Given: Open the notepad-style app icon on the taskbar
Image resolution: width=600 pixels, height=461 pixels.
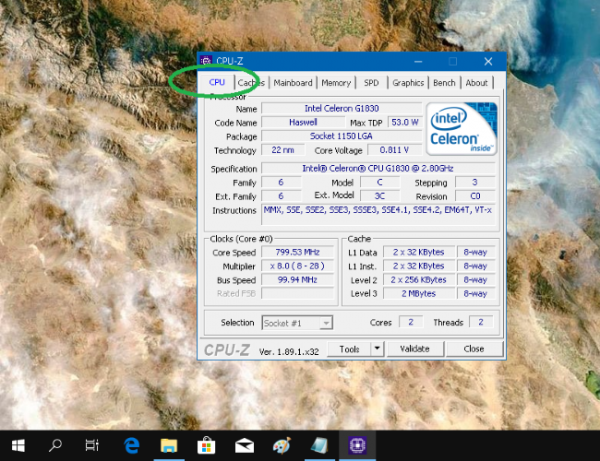Looking at the screenshot, I should 319,445.
